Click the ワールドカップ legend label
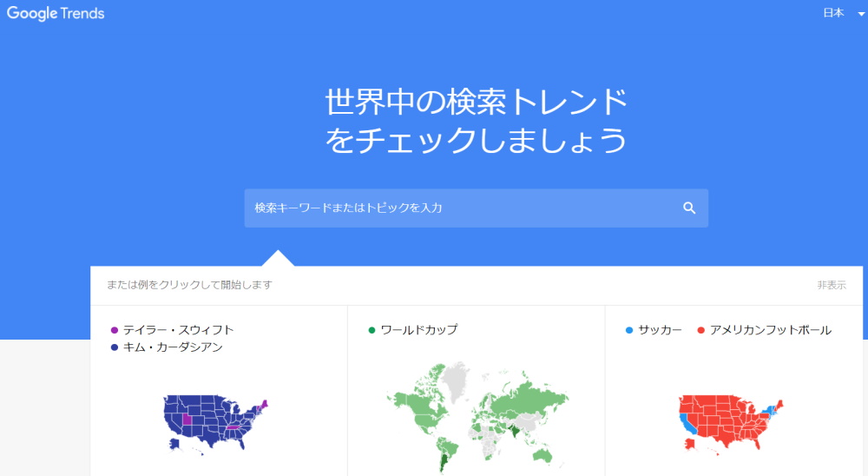This screenshot has width=868, height=476. click(x=419, y=330)
